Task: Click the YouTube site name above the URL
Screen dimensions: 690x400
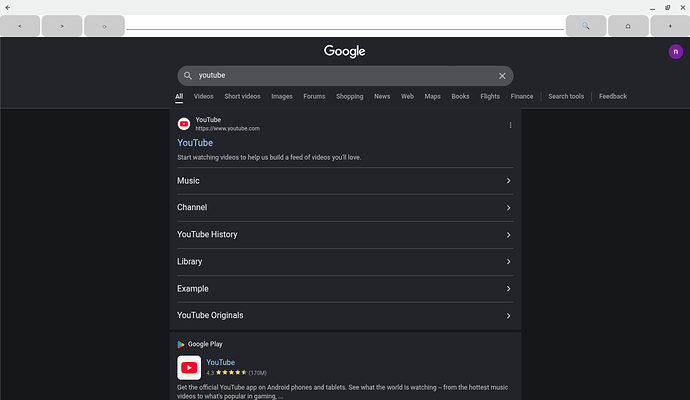Action: pos(208,120)
